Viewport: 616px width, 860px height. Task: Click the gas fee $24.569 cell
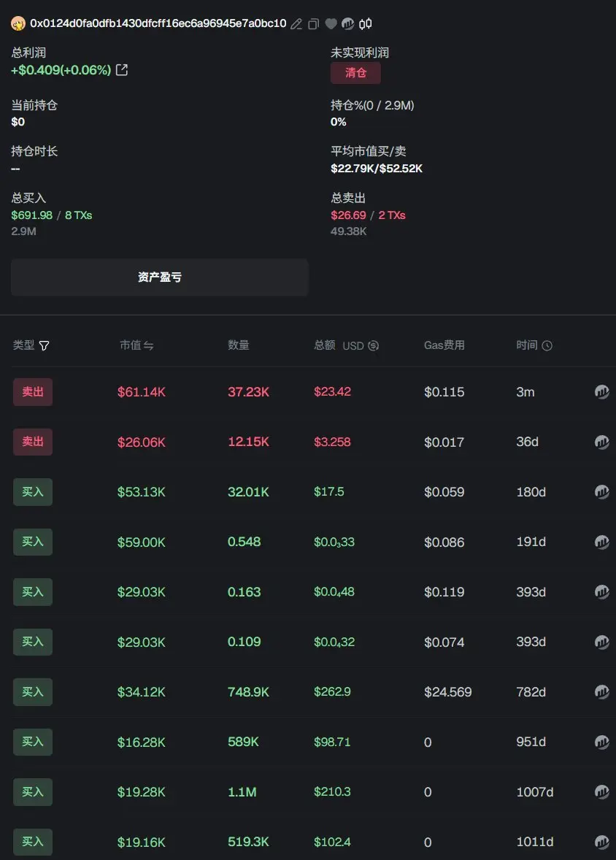pyautogui.click(x=447, y=692)
